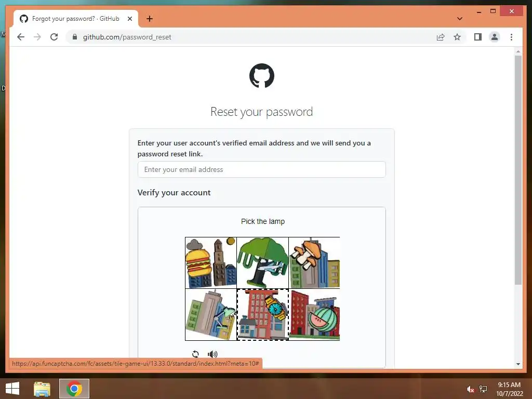Restart the captcha challenge with refresh icon
The height and width of the screenshot is (399, 532).
point(195,354)
